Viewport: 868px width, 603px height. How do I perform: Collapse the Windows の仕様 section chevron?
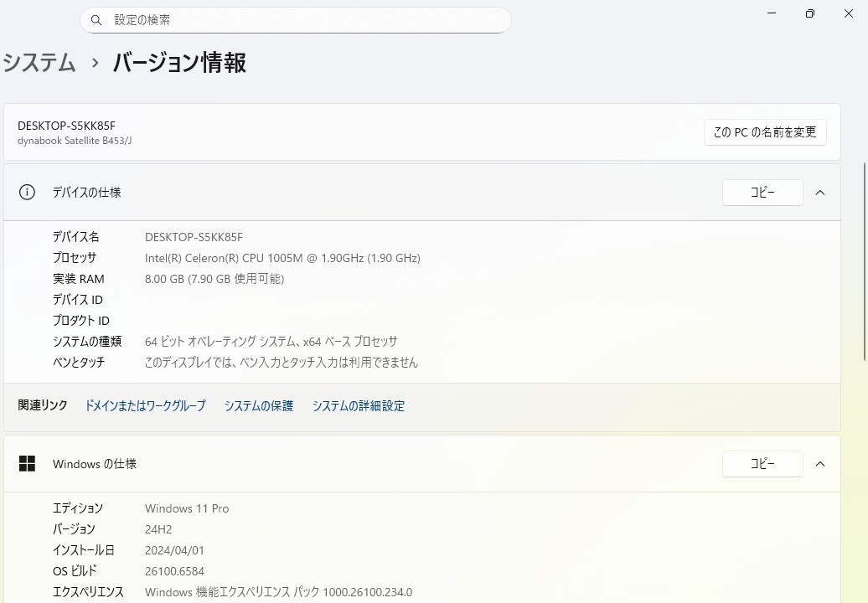click(820, 464)
